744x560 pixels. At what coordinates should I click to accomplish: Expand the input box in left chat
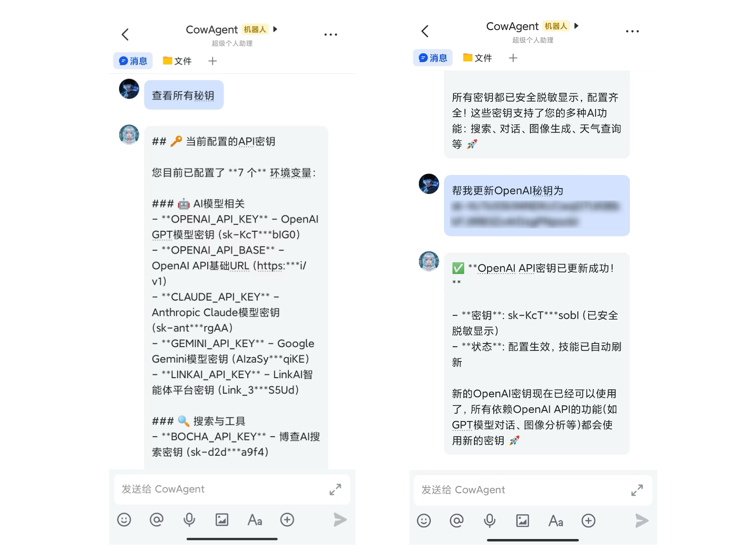(335, 489)
